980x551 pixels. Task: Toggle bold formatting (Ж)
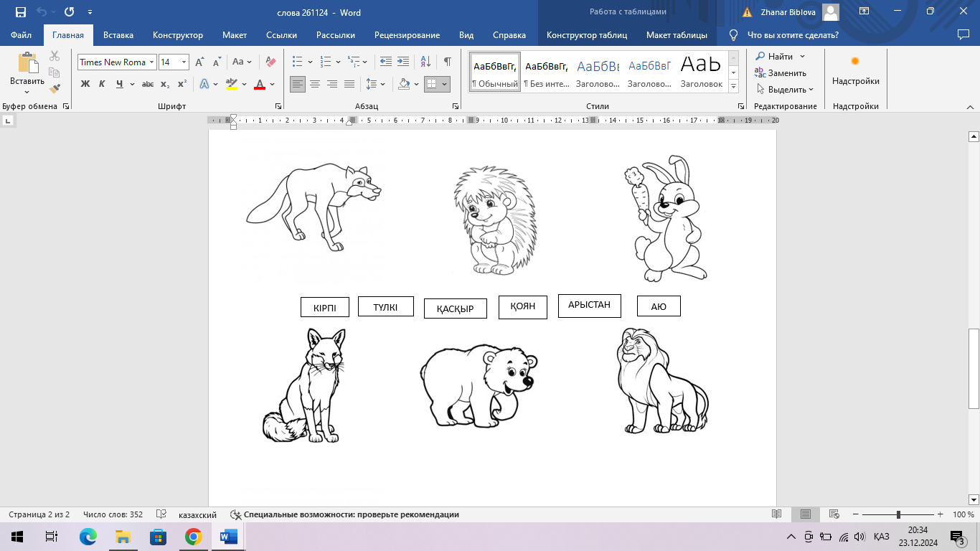(x=85, y=84)
